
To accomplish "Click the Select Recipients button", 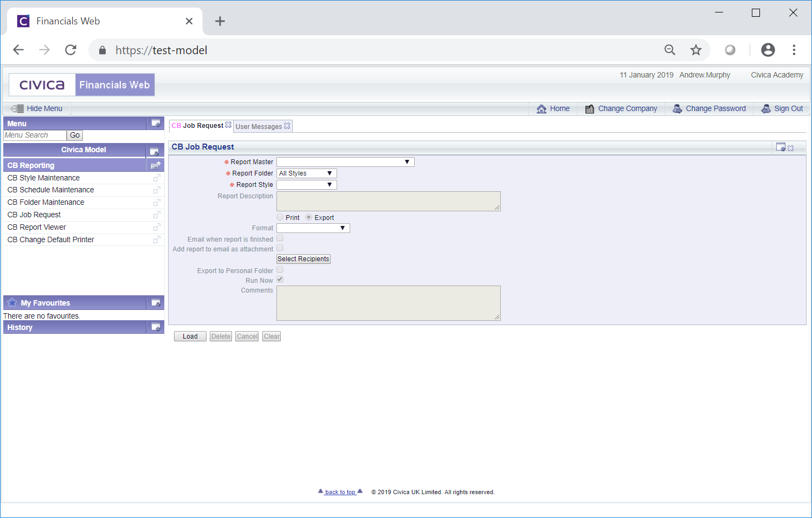I will click(304, 259).
